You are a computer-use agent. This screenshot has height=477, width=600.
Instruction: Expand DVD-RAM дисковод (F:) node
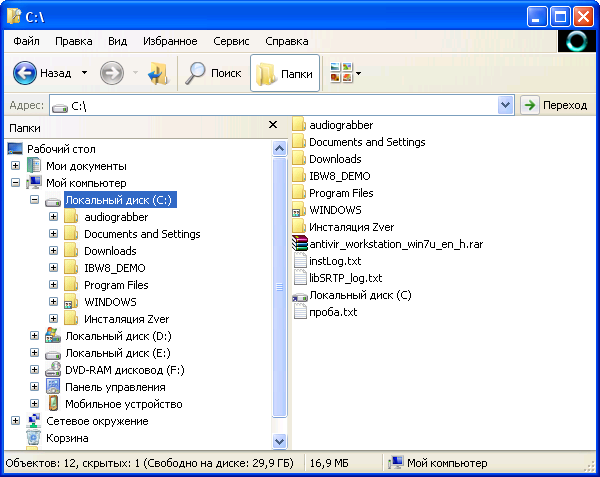coord(34,370)
